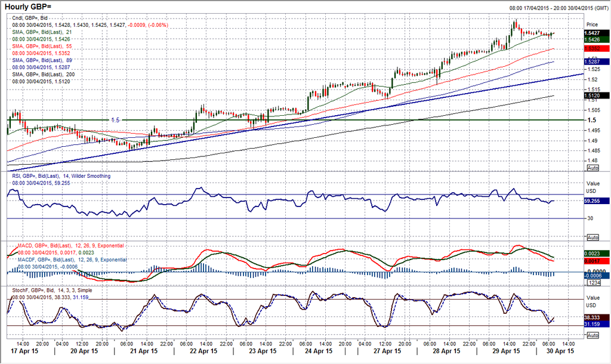Click the 'Price' axis heading
This screenshot has width=611, height=364.
click(x=592, y=24)
